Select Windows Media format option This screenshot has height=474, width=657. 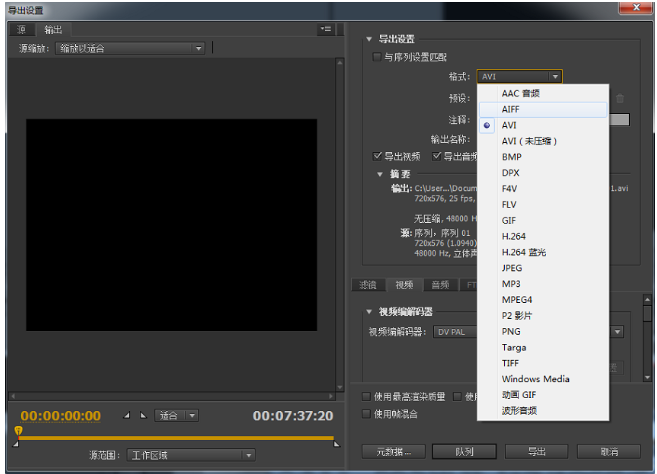click(x=535, y=379)
